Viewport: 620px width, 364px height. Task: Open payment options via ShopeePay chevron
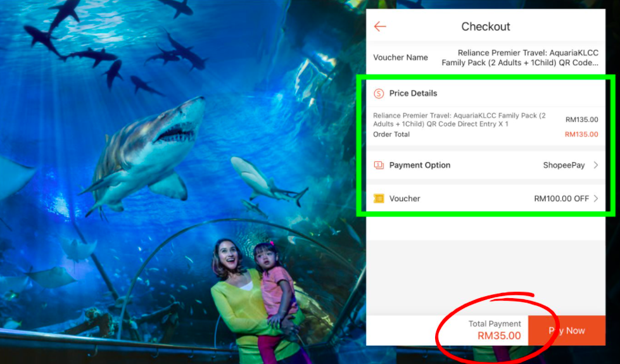tap(595, 165)
